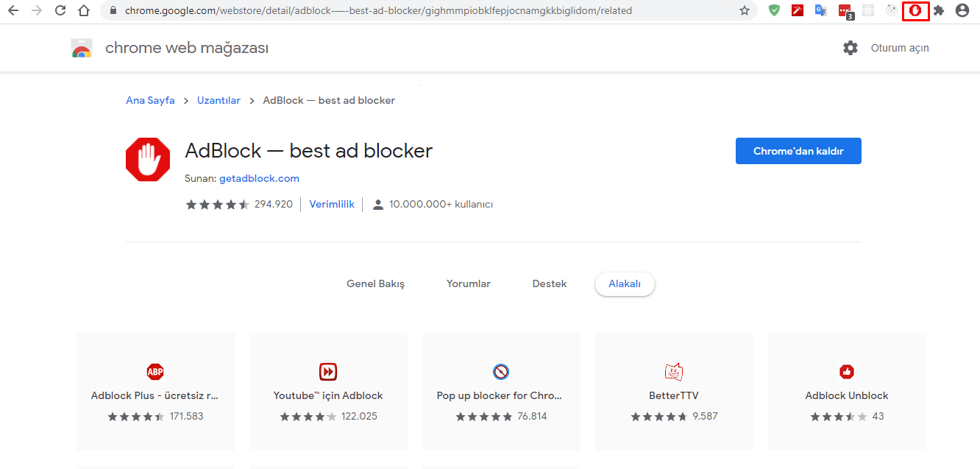The image size is (980, 469).
Task: Open web store settings gear
Action: click(851, 48)
